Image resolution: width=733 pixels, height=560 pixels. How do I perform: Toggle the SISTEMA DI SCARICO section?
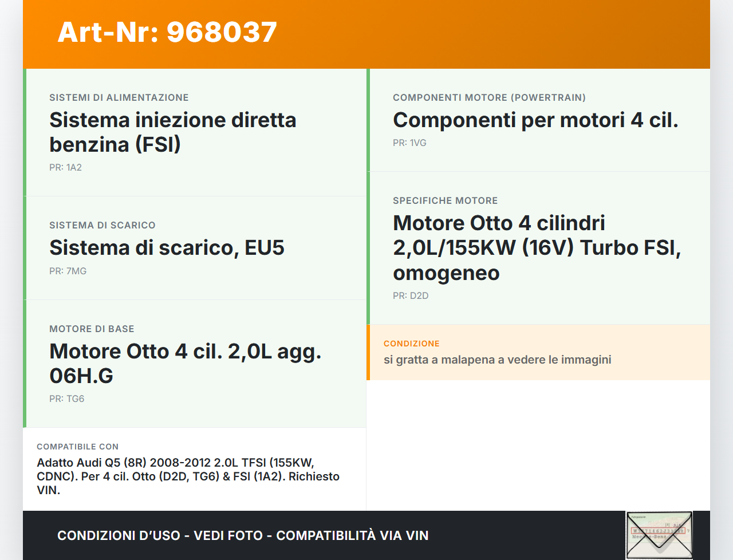click(x=195, y=247)
